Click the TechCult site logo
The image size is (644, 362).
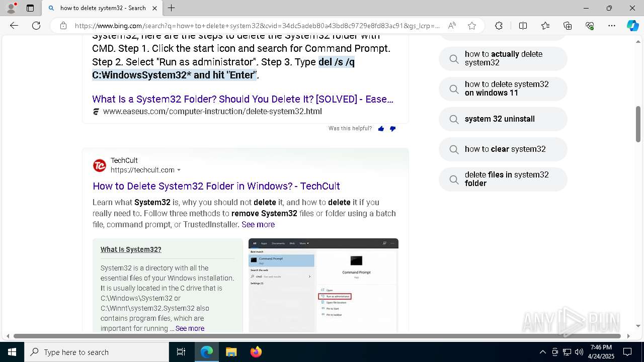100,165
